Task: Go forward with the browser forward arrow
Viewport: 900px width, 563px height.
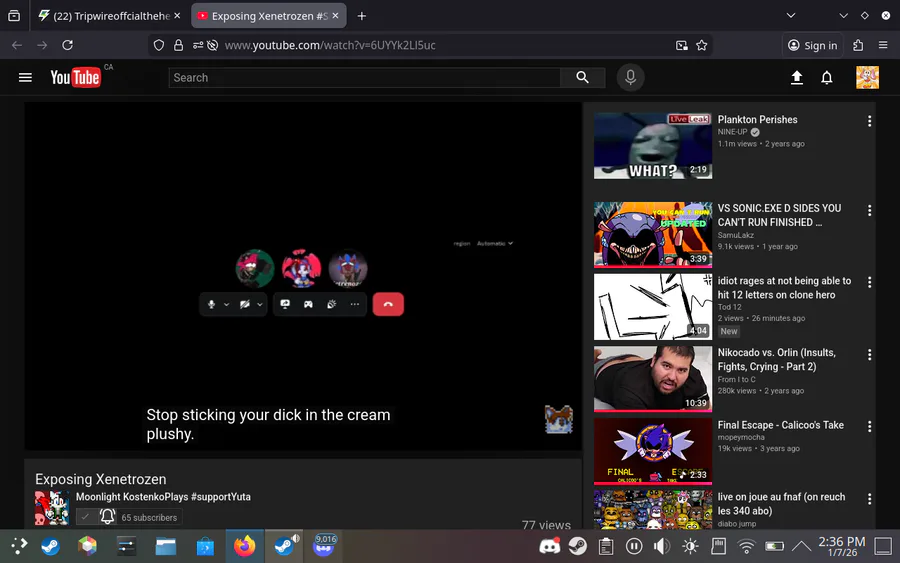Action: [x=42, y=45]
